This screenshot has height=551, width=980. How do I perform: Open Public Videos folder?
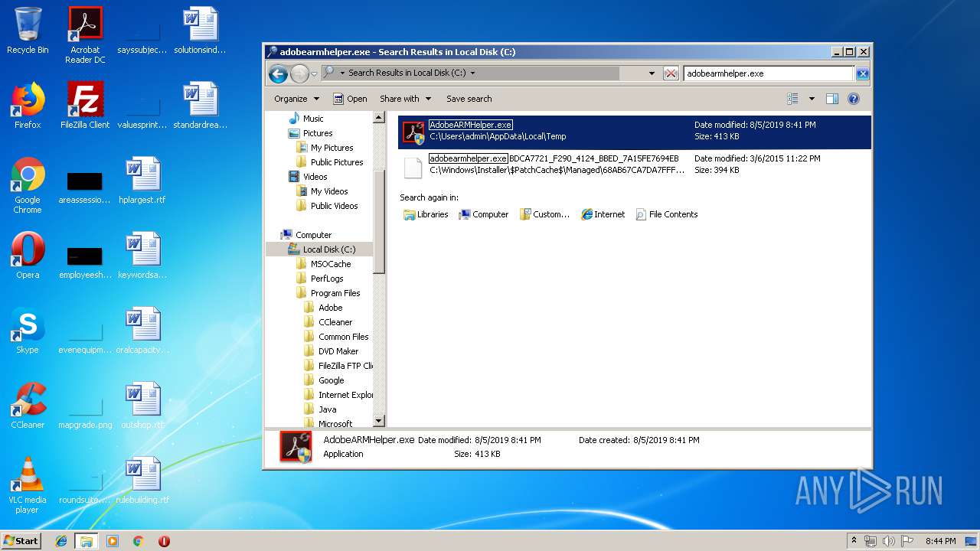click(327, 206)
